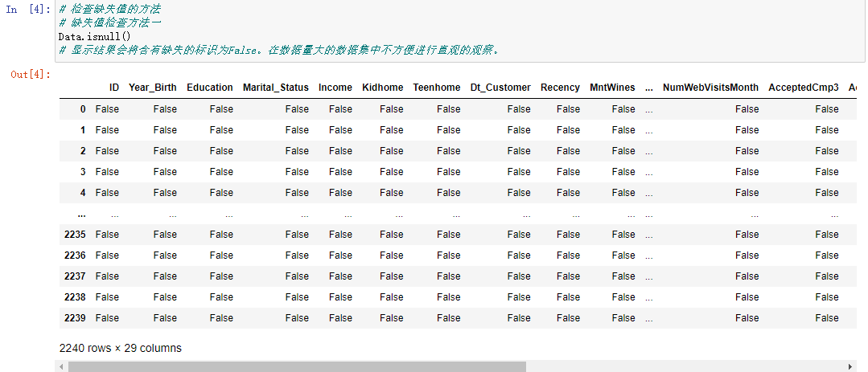The height and width of the screenshot is (372, 868).
Task: Click row index 2236
Action: click(x=75, y=255)
